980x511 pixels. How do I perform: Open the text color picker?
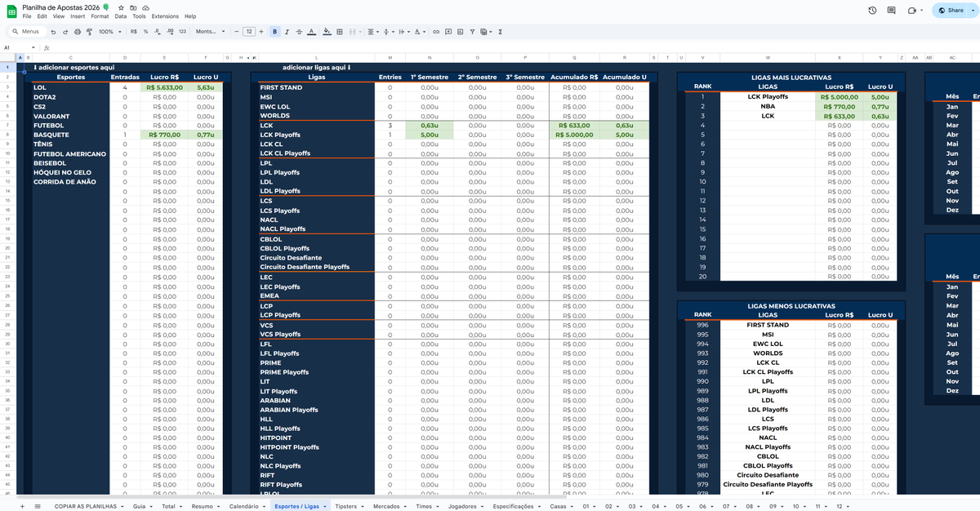311,32
